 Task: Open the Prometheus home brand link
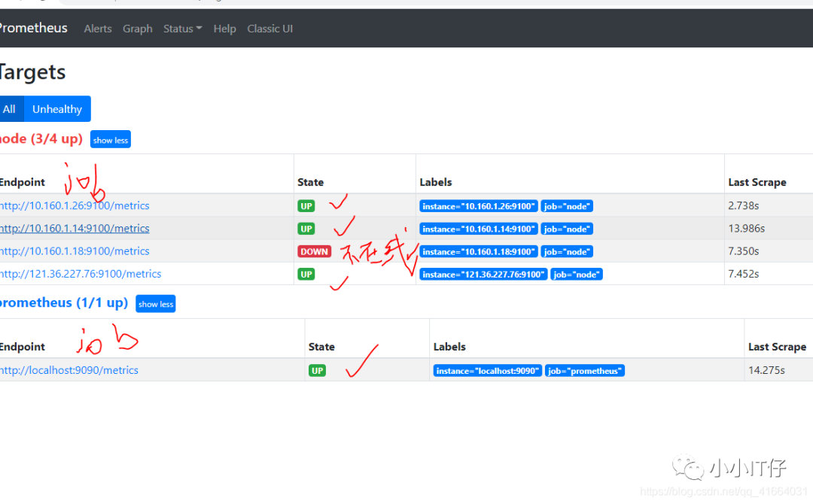[33, 28]
